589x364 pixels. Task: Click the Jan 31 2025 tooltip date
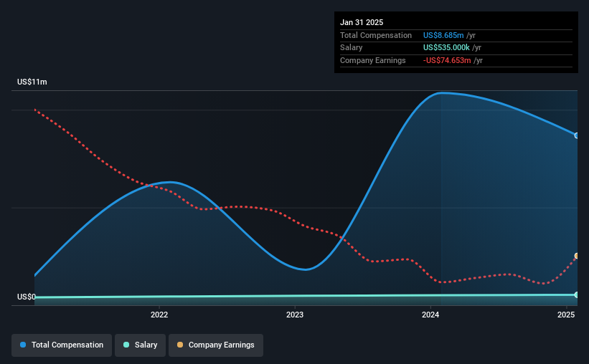[362, 22]
